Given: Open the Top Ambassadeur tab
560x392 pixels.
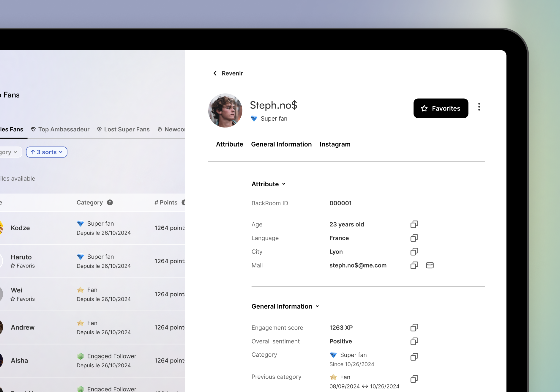Looking at the screenshot, I should [60, 129].
